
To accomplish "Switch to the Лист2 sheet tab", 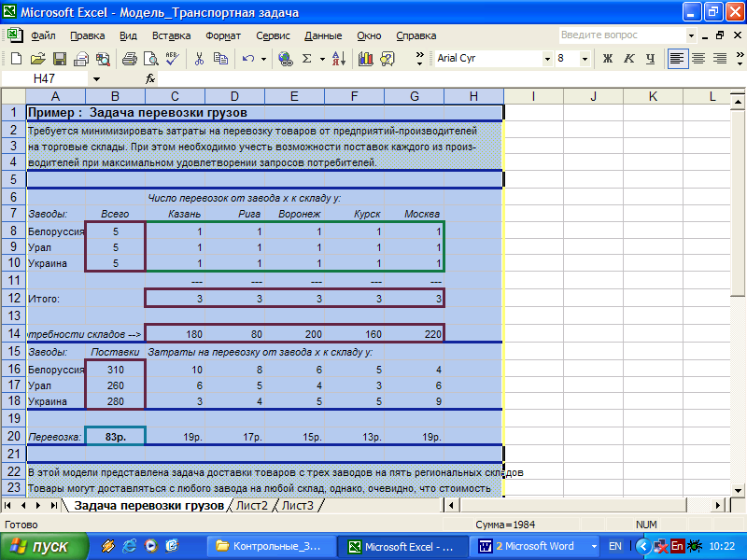I will [252, 506].
